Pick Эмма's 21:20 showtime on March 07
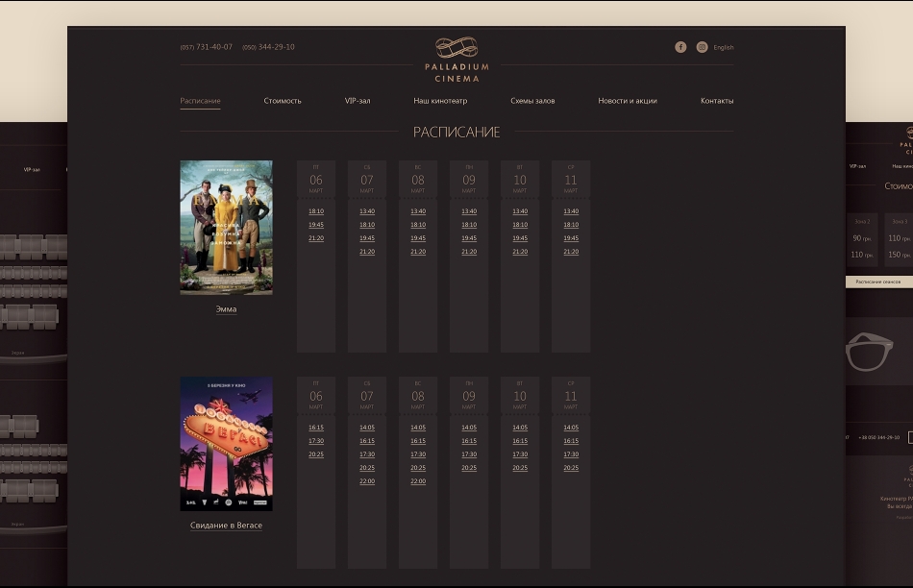 [x=367, y=252]
